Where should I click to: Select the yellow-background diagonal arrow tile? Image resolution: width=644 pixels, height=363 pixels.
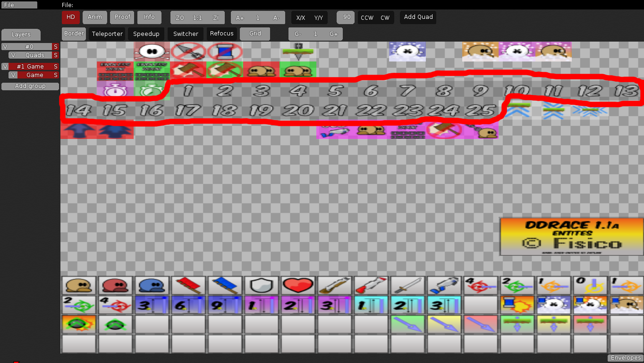point(444,324)
